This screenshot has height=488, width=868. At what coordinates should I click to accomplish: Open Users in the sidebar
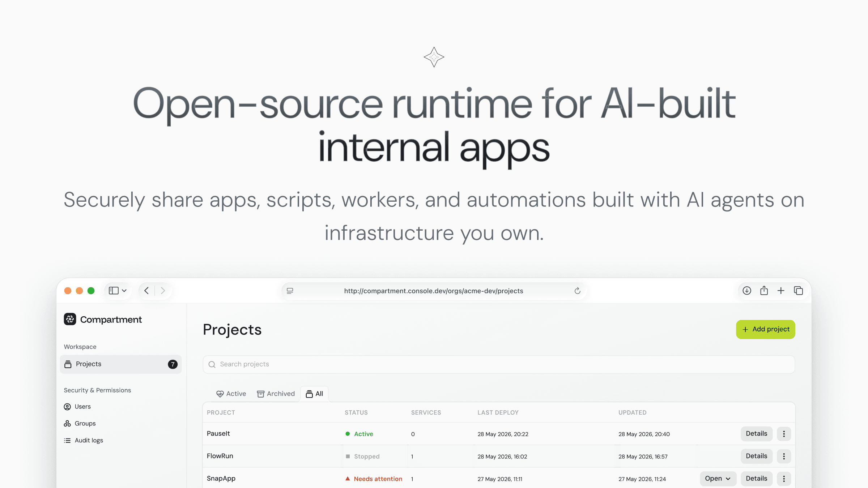[77, 407]
